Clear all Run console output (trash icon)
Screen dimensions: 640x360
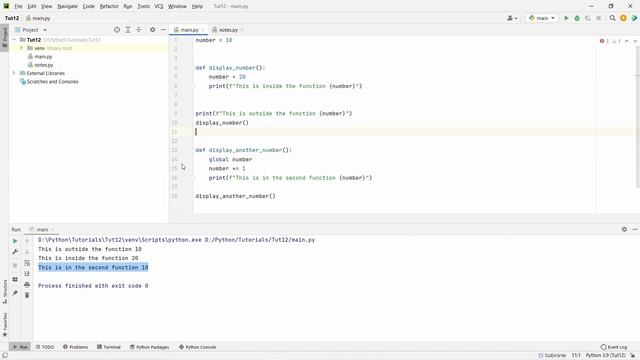[x=27, y=295]
